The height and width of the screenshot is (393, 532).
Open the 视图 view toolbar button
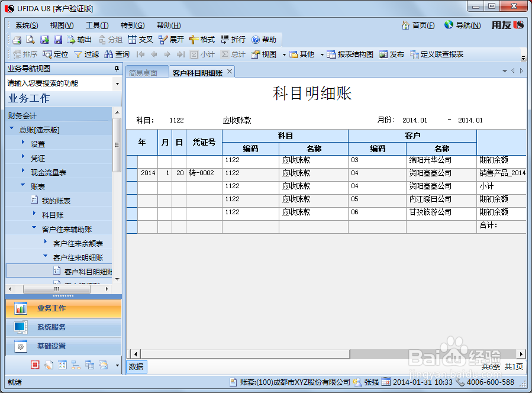point(264,54)
